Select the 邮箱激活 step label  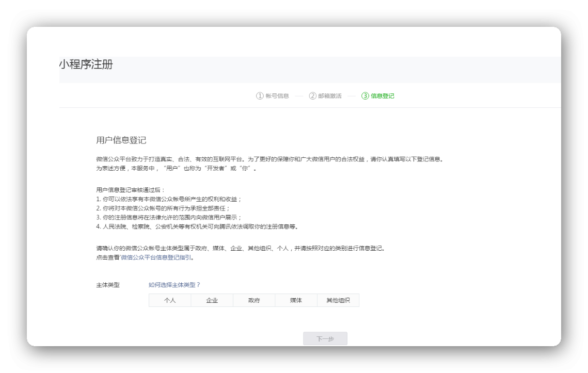[x=330, y=96]
